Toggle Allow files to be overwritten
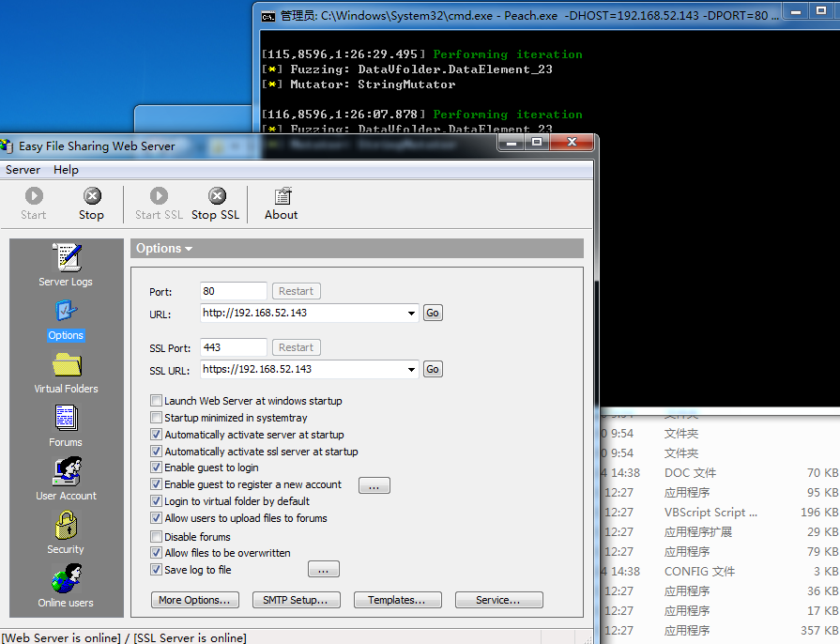Screen dimensions: 840x644 click(156, 552)
